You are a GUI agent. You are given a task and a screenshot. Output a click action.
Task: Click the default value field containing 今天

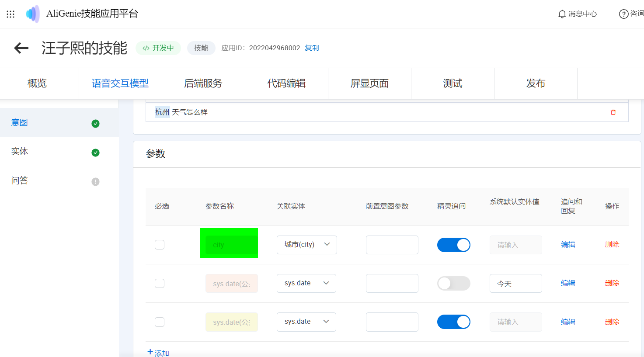516,283
